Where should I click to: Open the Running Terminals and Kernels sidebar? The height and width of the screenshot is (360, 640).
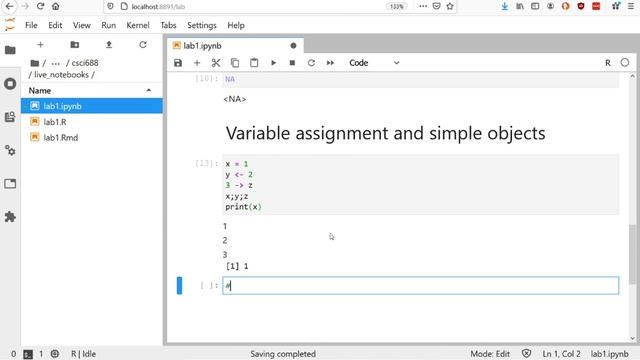point(10,84)
